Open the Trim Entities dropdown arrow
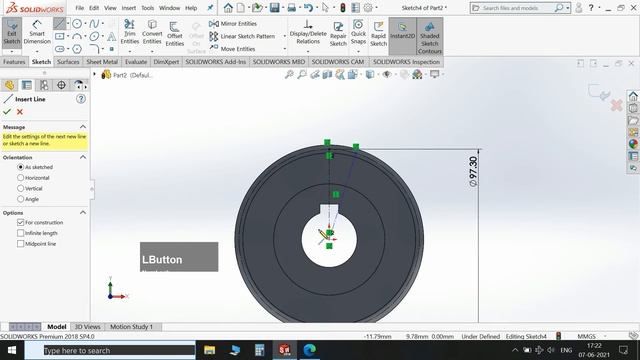The image size is (640, 360). pos(130,51)
